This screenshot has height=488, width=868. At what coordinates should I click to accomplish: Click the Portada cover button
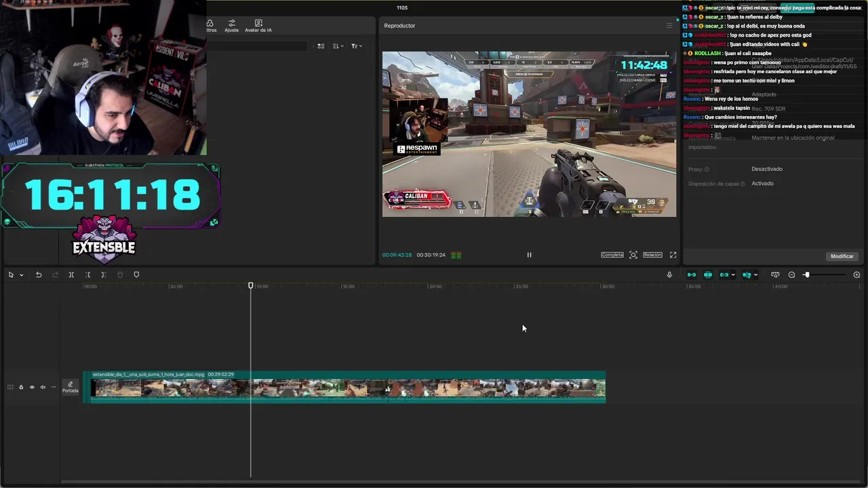[x=71, y=387]
